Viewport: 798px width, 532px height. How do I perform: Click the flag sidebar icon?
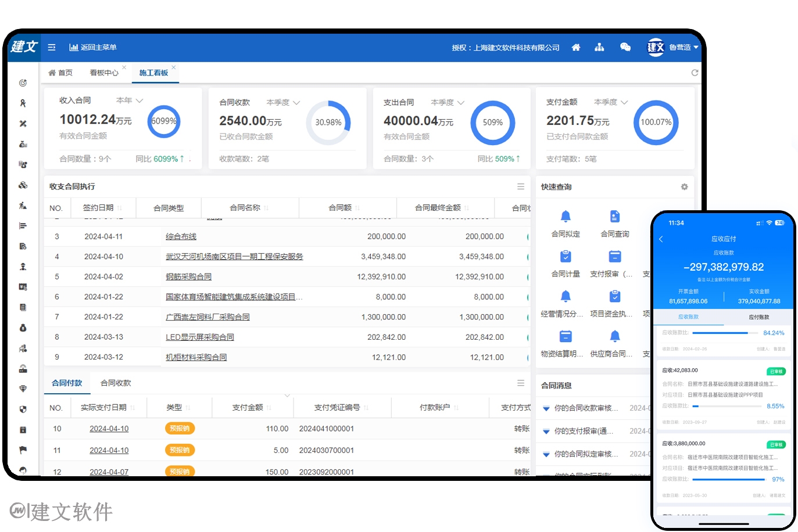coord(23,450)
